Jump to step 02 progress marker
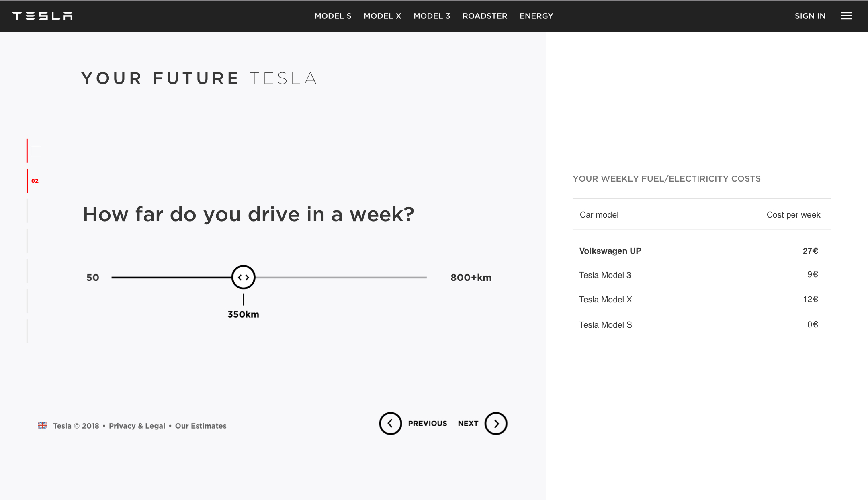 pyautogui.click(x=33, y=181)
